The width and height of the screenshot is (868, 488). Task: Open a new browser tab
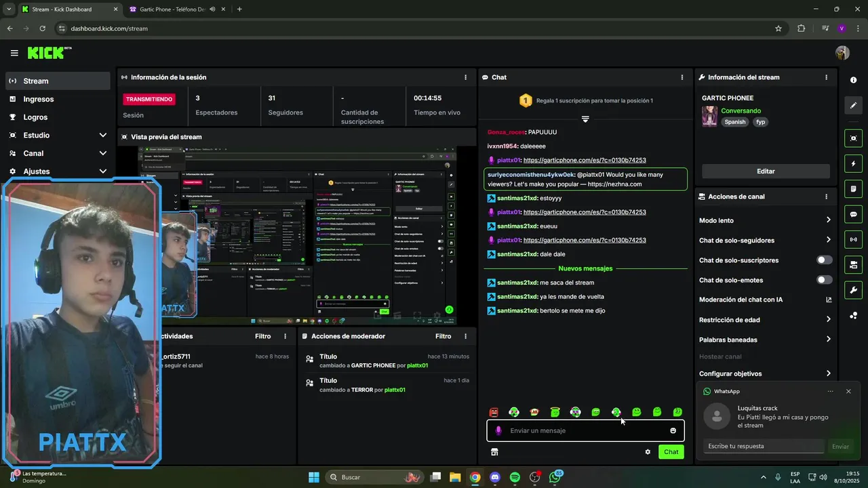coord(239,9)
